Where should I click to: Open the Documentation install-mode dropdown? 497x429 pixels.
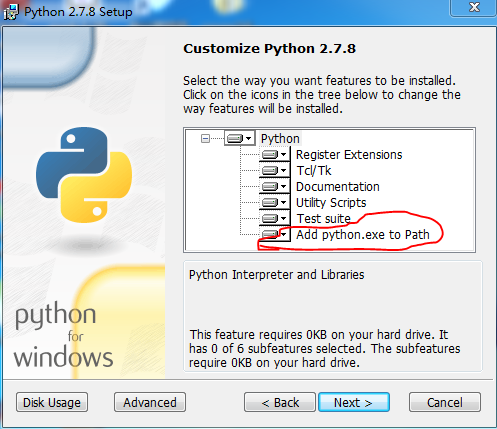point(274,186)
